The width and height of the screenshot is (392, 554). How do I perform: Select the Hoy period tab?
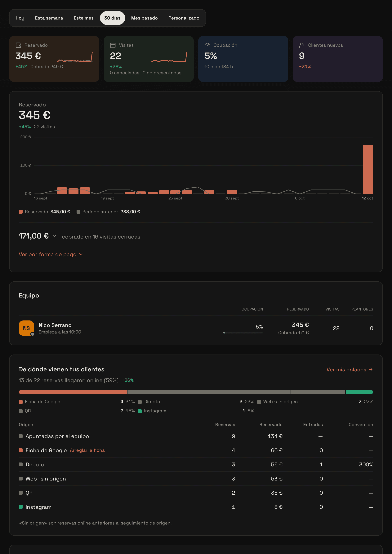point(20,18)
